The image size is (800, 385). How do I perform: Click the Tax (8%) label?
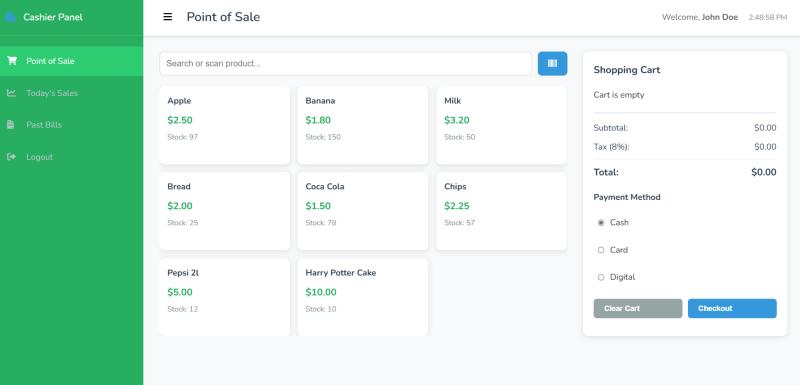pos(611,147)
